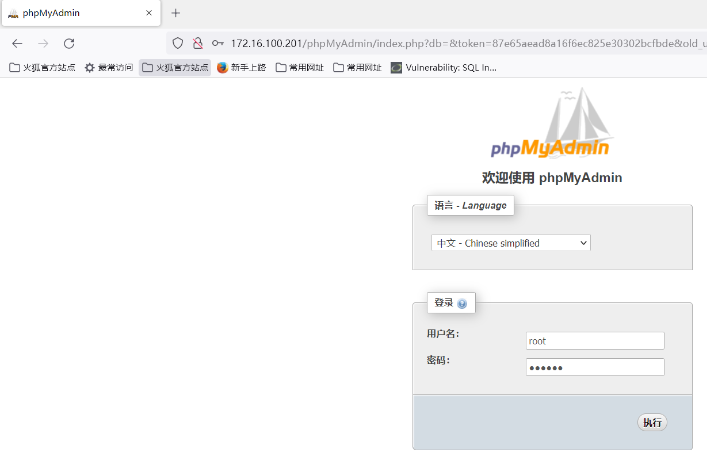Reload the page with the refresh icon
This screenshot has width=707, height=450.
point(69,43)
